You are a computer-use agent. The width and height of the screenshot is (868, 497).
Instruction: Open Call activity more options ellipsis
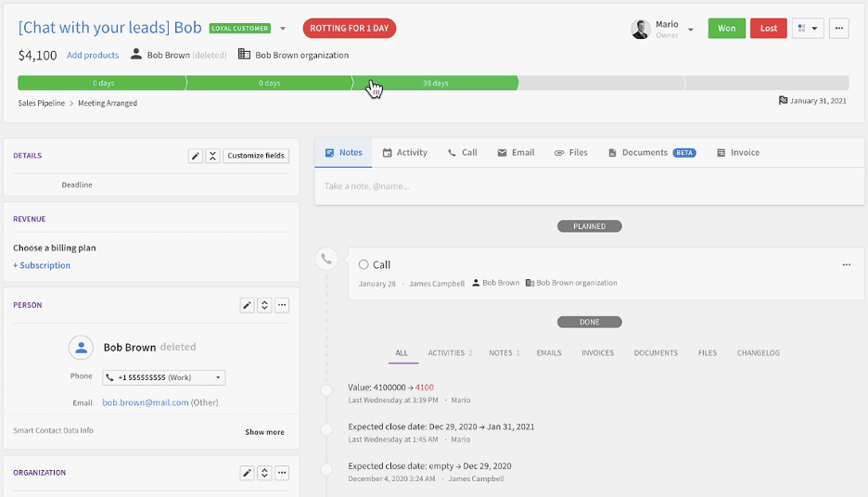click(847, 265)
